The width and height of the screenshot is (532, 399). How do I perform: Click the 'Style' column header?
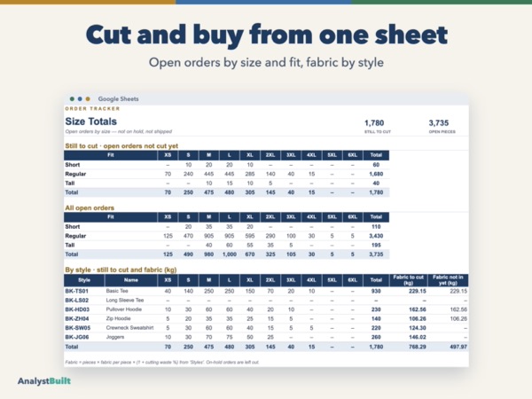84,280
